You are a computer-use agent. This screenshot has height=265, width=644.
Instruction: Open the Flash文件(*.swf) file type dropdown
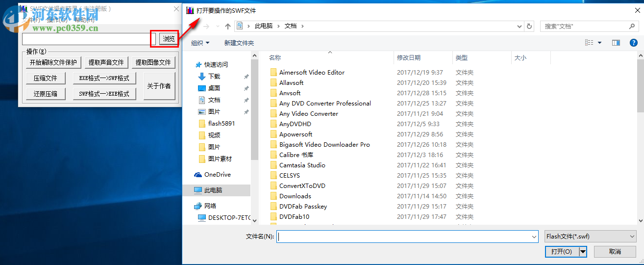591,237
